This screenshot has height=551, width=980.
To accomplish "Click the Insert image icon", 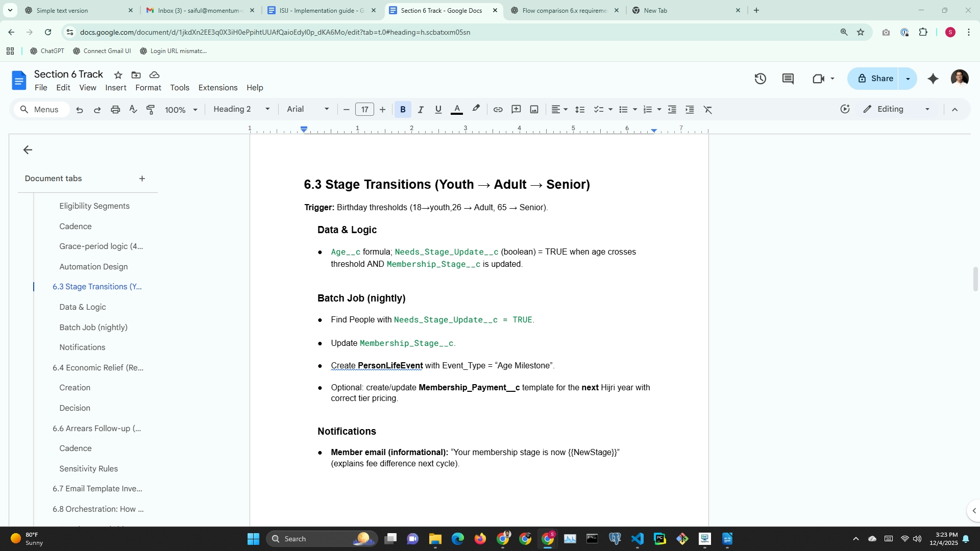I will 534,110.
